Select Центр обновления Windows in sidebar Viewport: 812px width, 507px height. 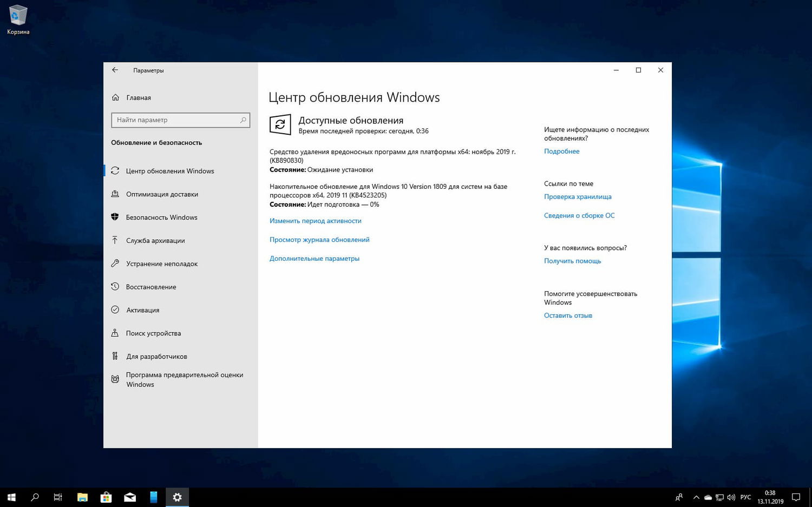coord(170,170)
